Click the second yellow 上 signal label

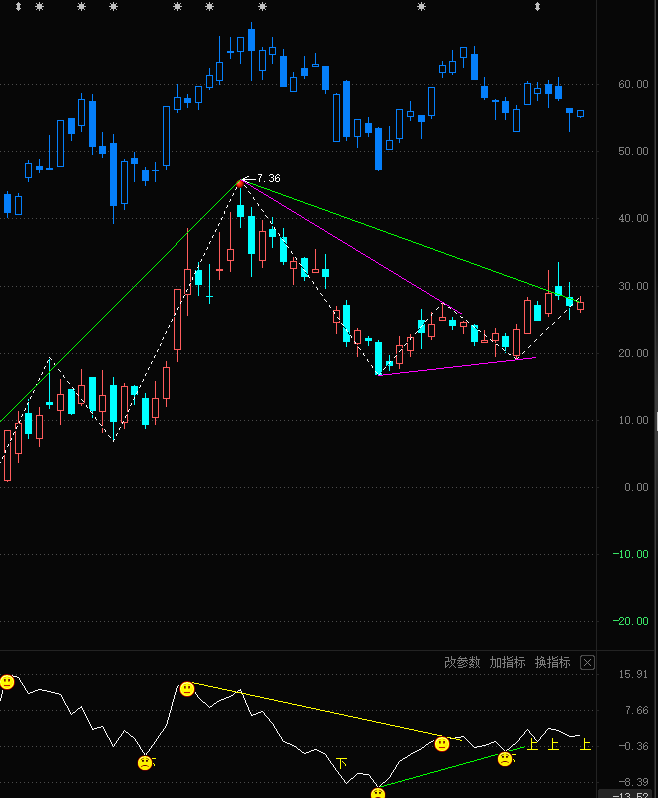coord(553,745)
